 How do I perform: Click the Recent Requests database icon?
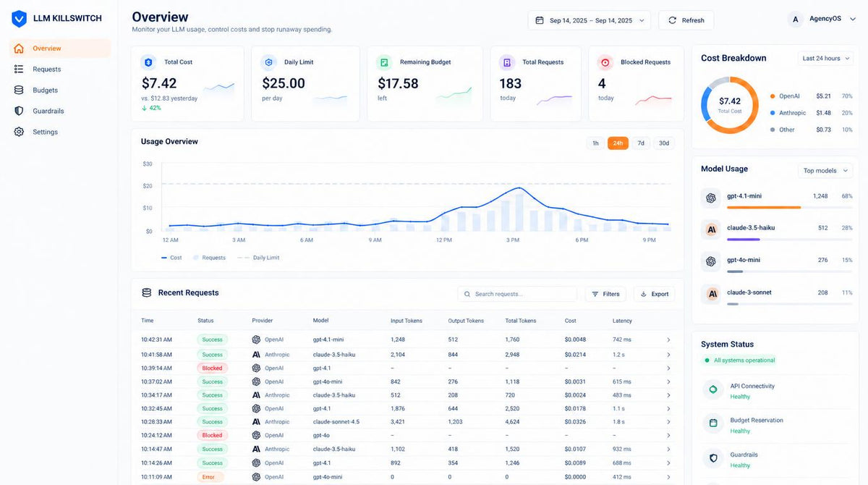[147, 293]
